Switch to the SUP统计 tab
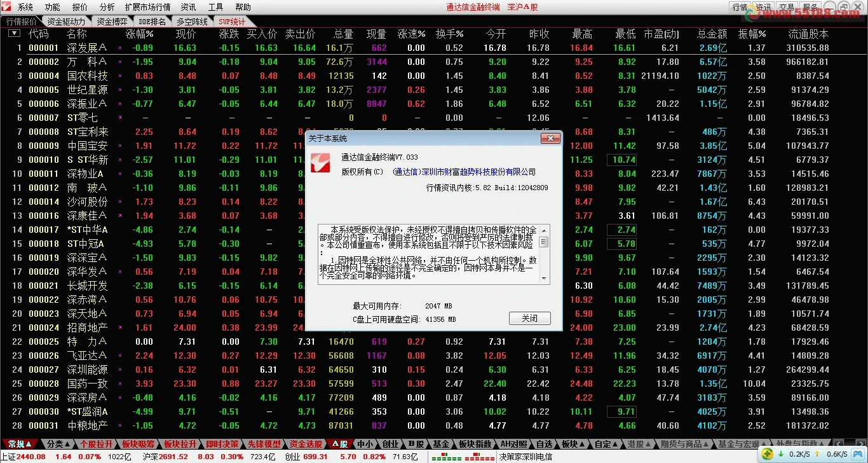The width and height of the screenshot is (868, 463). point(231,21)
